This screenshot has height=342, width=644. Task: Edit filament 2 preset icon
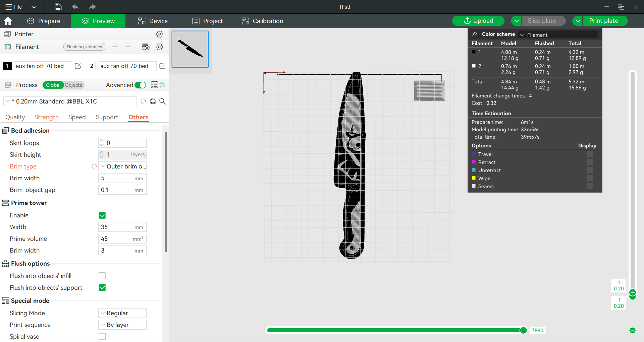tap(162, 66)
